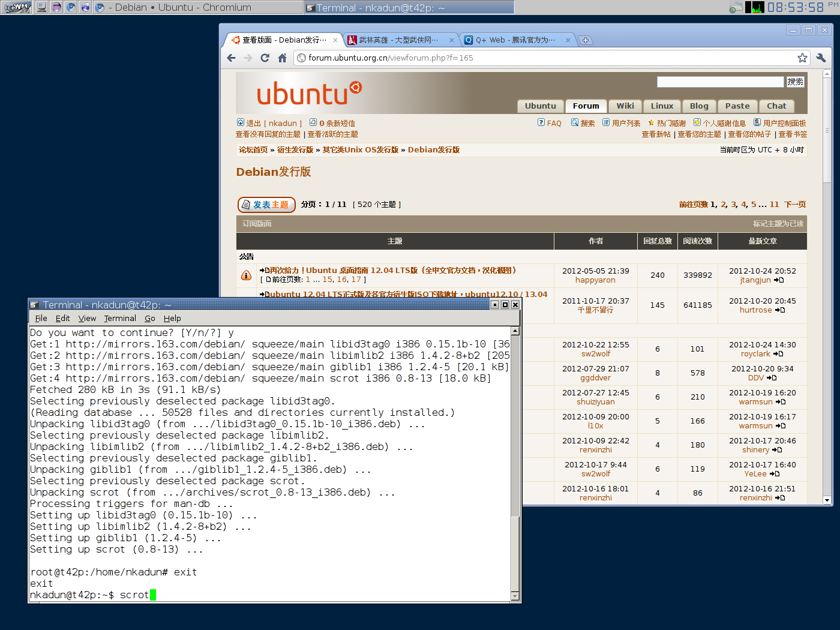The height and width of the screenshot is (630, 840).
Task: Click the show desktop monitor icon in taskbar
Action: pyautogui.click(x=41, y=7)
